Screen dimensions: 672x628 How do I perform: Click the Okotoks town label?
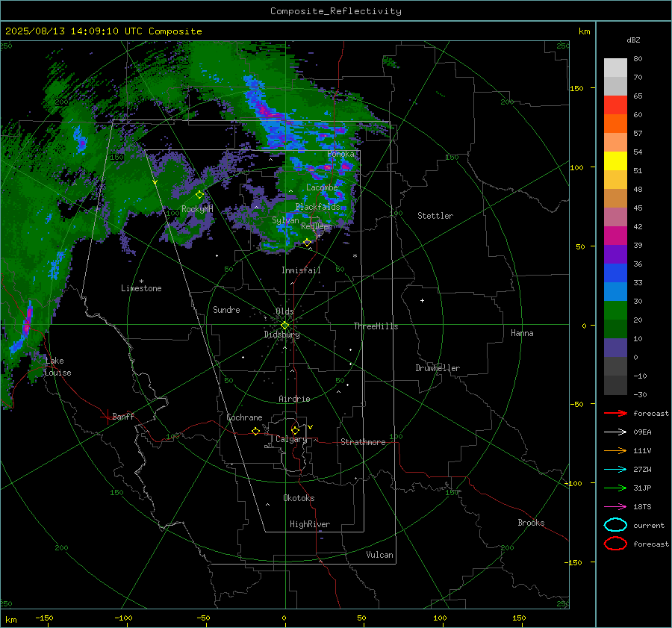point(299,498)
